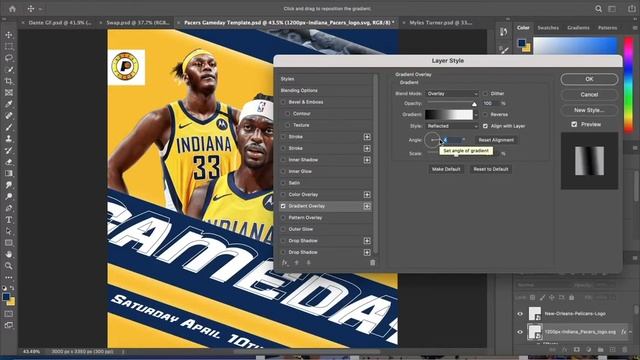This screenshot has height=360, width=640.
Task: Click the Share icon at top right
Action: [631, 9]
